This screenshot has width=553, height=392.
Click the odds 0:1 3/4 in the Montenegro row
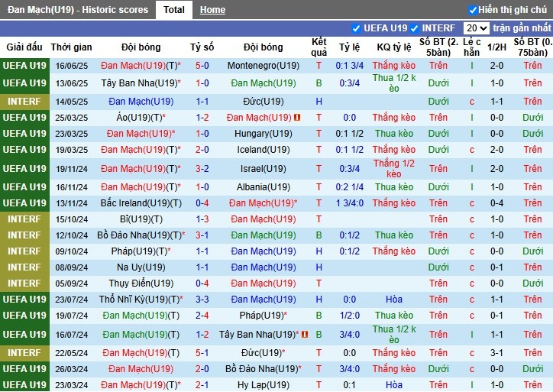349,66
